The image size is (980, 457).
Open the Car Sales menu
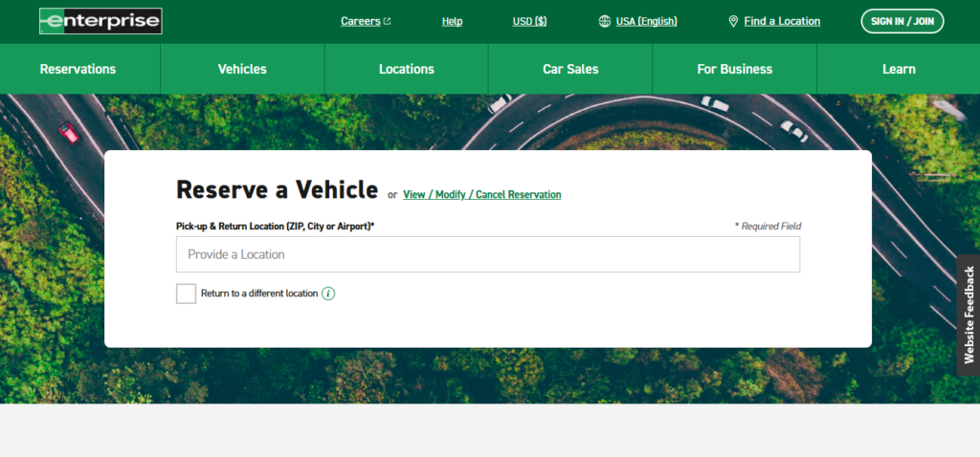coord(570,69)
